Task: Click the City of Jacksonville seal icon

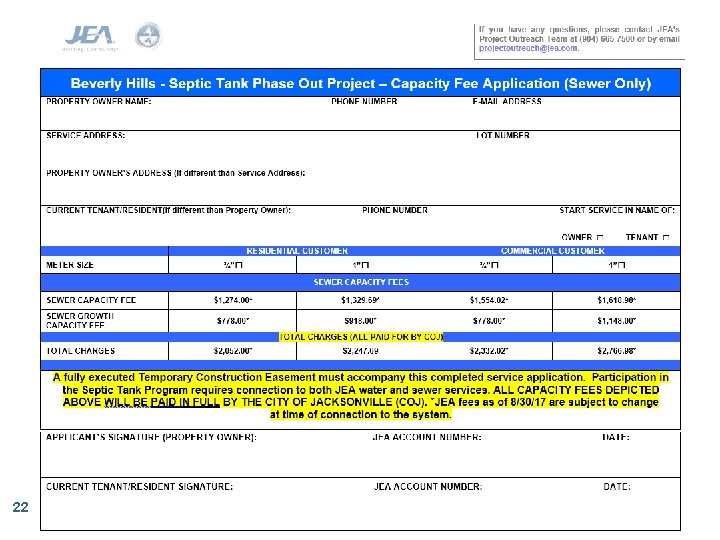Action: pyautogui.click(x=148, y=35)
